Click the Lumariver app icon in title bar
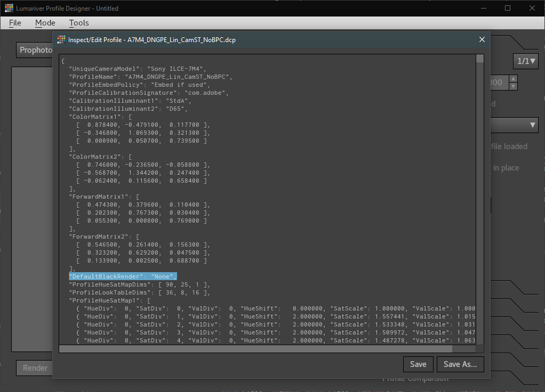The height and width of the screenshot is (392, 545). click(x=9, y=8)
